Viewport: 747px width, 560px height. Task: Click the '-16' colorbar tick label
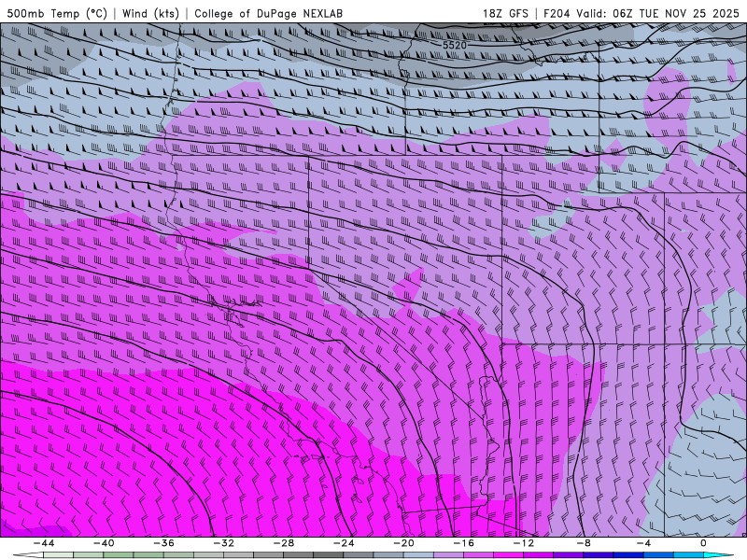coord(464,543)
